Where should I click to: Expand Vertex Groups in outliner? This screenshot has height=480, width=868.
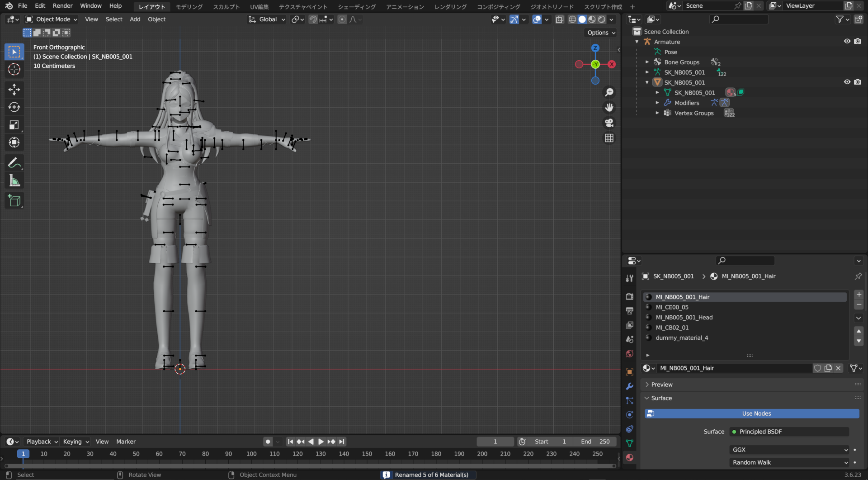pyautogui.click(x=657, y=113)
